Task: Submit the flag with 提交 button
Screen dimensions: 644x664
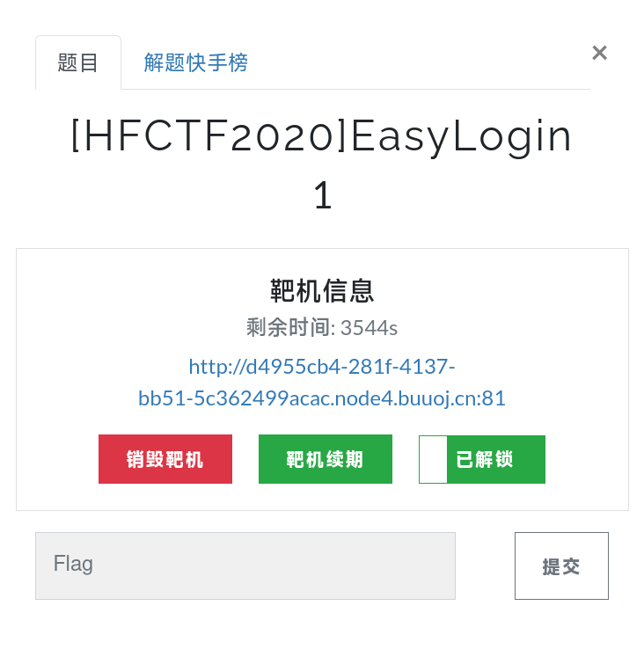Action: [561, 565]
